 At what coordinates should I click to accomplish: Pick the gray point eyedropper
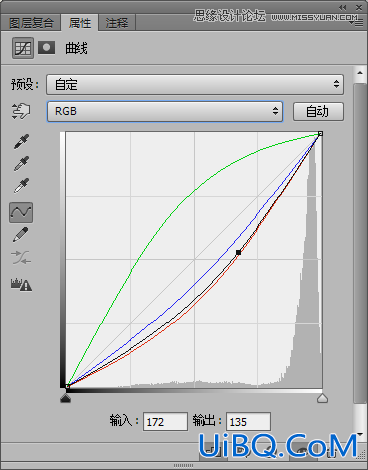(x=21, y=163)
